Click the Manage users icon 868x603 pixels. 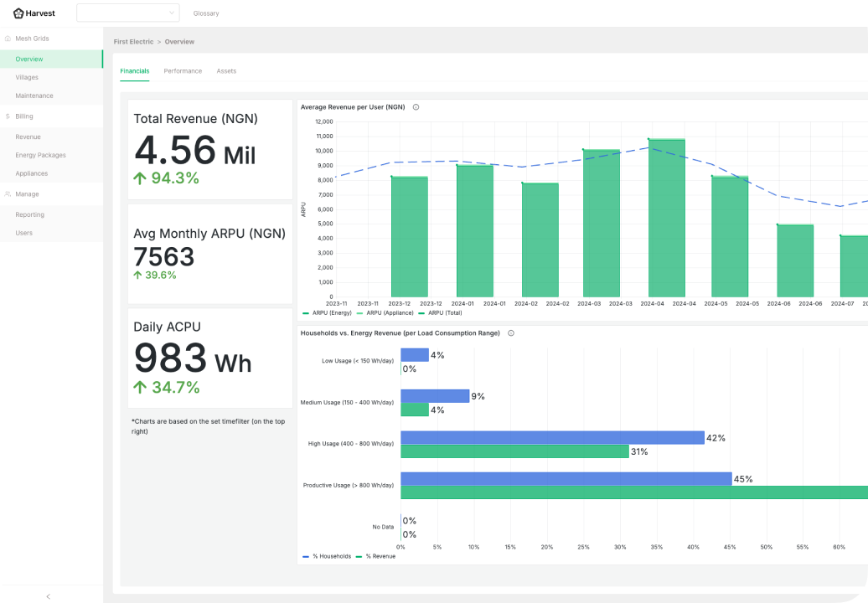coord(8,194)
